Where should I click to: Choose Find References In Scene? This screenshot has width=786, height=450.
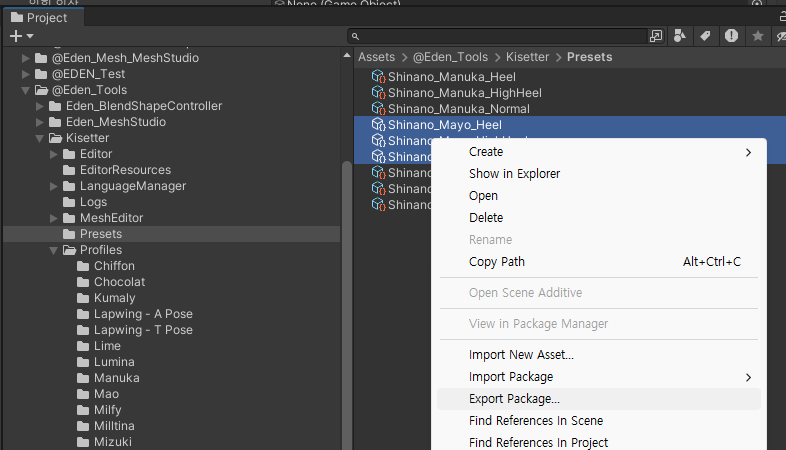point(599,421)
